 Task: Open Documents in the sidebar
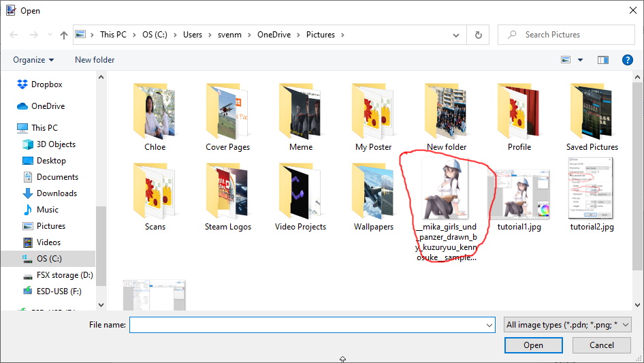tap(50, 177)
